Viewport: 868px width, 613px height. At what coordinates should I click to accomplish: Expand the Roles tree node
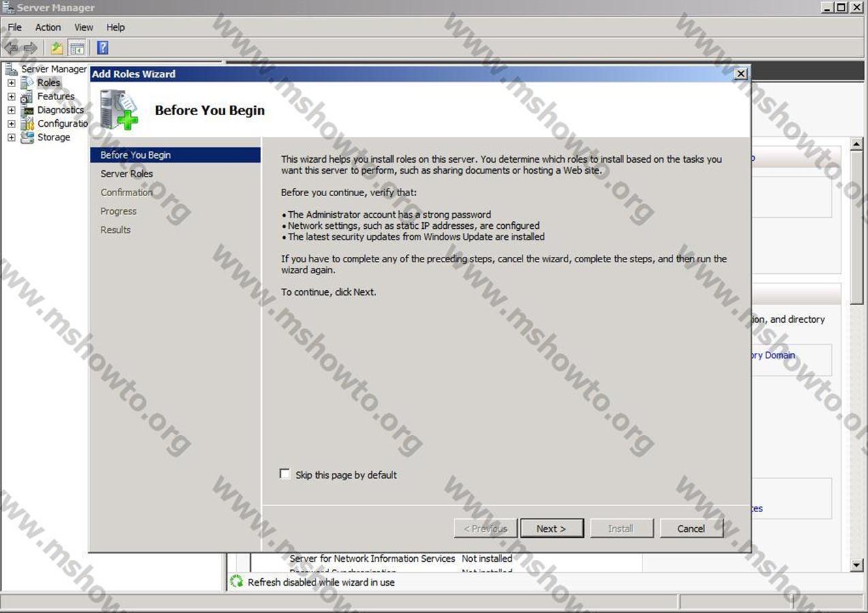click(x=11, y=83)
